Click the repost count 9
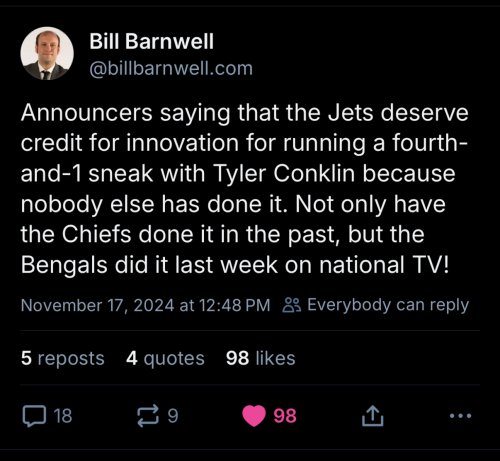500x461 pixels. click(x=173, y=416)
